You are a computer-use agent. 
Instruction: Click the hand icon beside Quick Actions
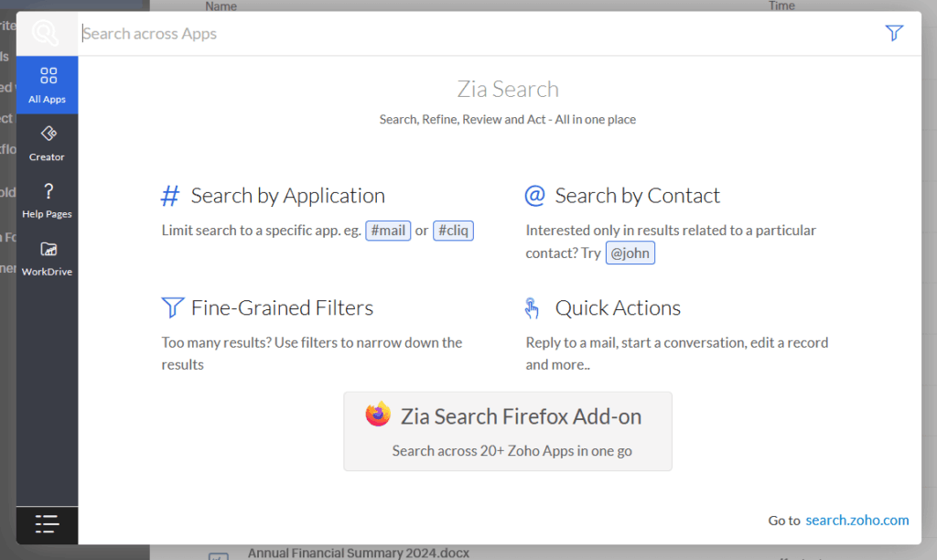[532, 307]
